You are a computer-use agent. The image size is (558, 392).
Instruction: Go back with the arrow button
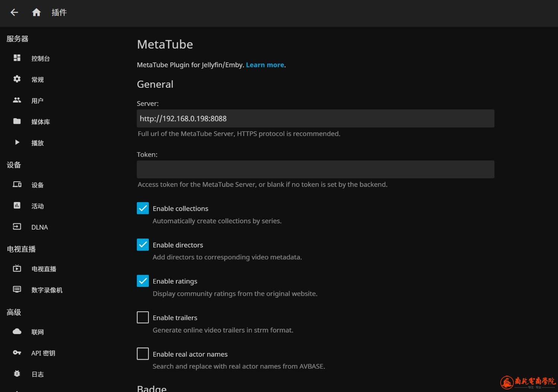(x=14, y=12)
